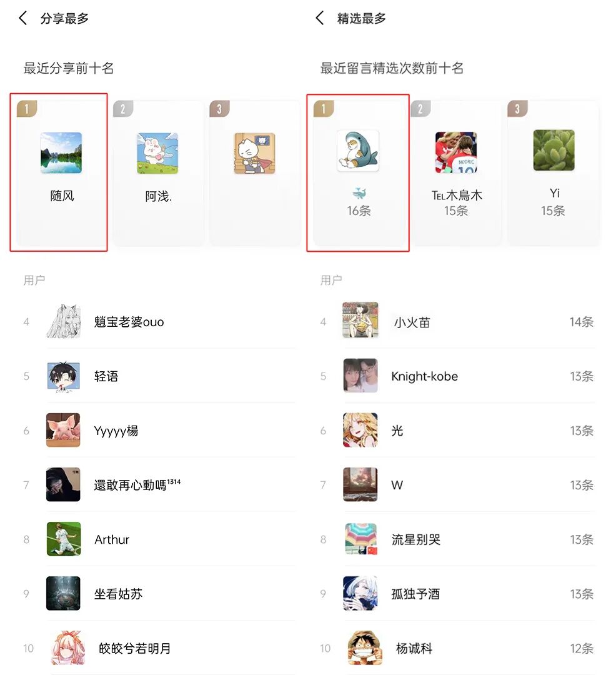Open 流星别哭 umbrella avatar

pyautogui.click(x=360, y=539)
